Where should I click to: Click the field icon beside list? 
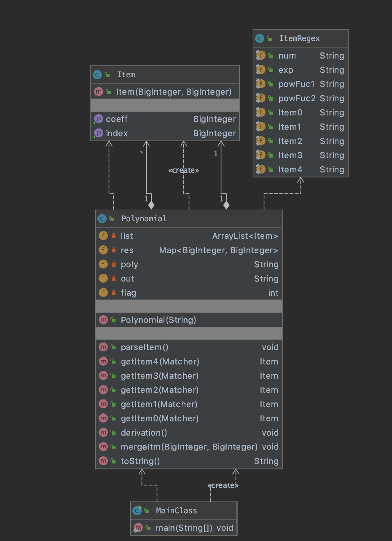coord(103,236)
